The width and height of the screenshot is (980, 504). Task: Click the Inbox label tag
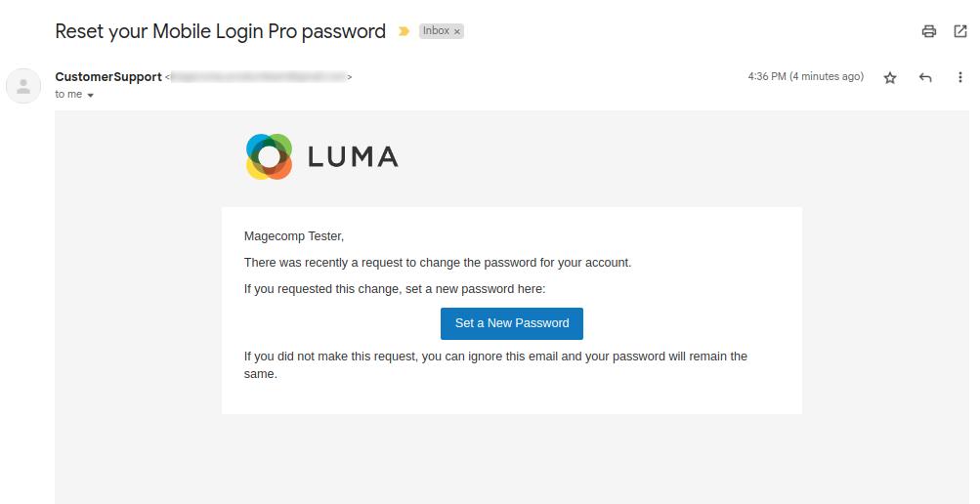pos(436,31)
